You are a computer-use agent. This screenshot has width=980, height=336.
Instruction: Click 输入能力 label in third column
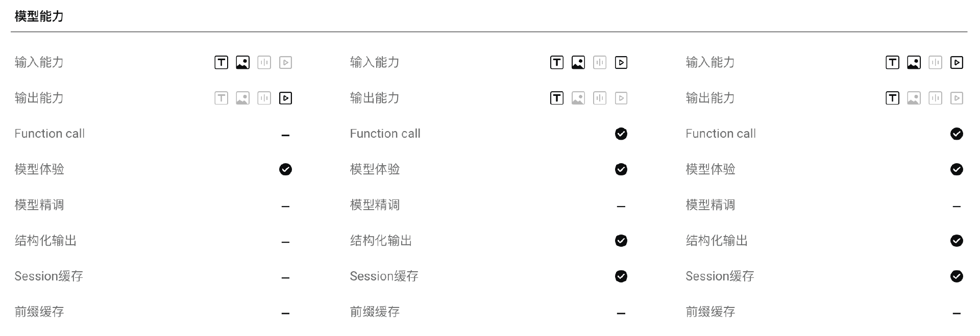tap(710, 62)
